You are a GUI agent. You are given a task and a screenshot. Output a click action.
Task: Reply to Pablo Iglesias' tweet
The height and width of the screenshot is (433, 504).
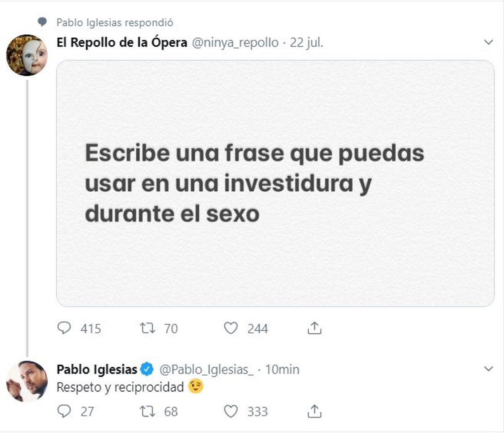(x=64, y=411)
